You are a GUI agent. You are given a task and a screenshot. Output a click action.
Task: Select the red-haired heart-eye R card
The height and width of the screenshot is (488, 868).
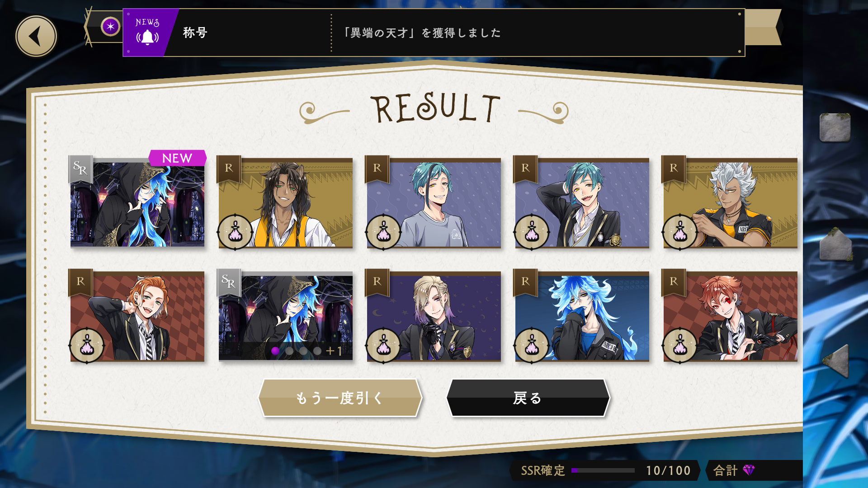(731, 316)
